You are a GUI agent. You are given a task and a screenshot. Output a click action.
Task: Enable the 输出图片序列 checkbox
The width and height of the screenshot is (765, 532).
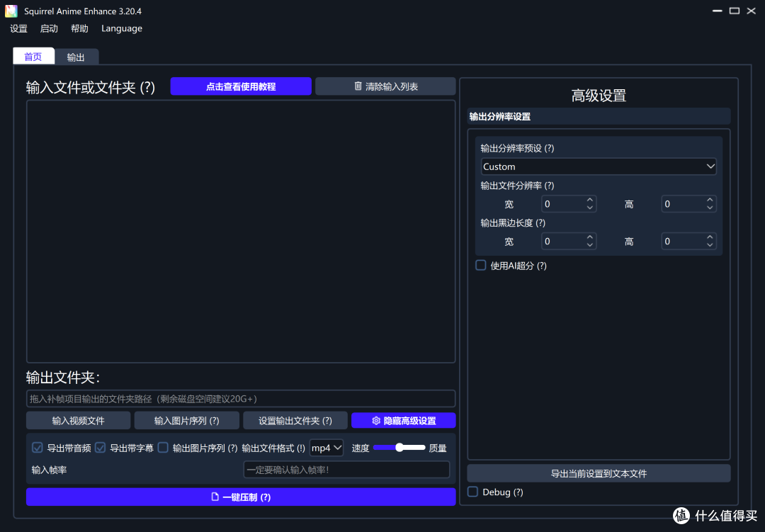tap(163, 447)
